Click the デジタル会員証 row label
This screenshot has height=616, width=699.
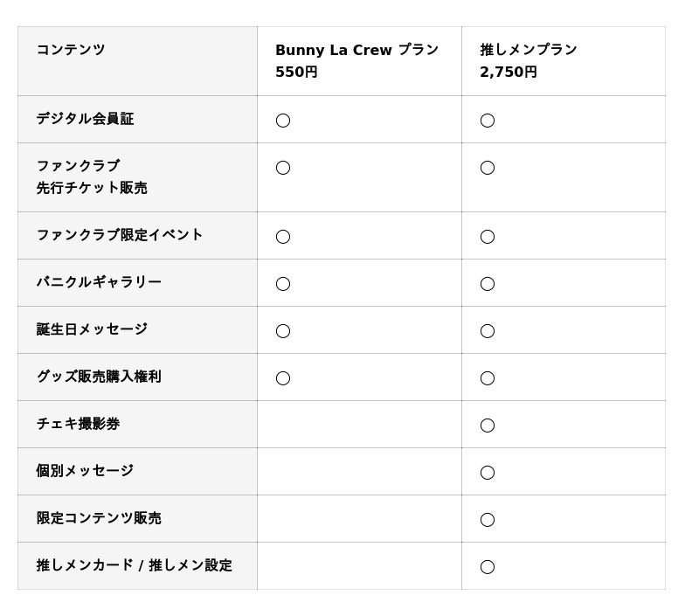[x=85, y=119]
